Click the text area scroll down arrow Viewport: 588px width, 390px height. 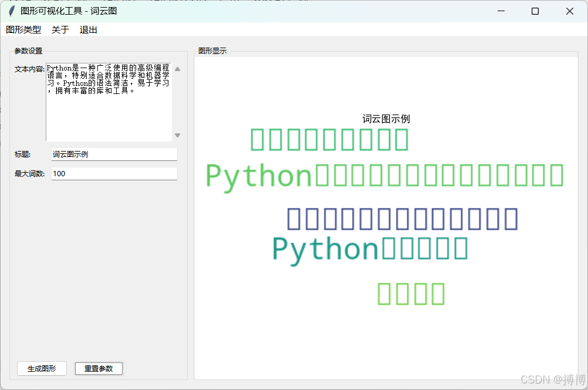(178, 135)
